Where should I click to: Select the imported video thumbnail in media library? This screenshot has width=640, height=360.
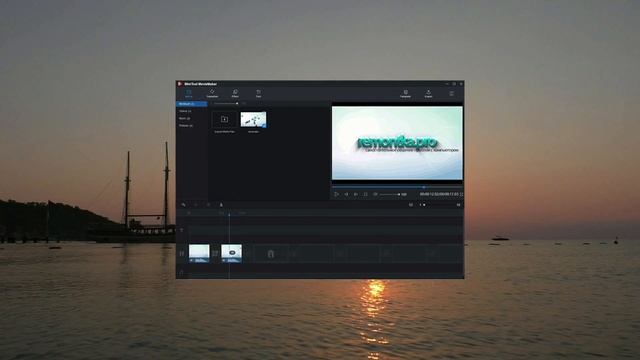coord(253,120)
